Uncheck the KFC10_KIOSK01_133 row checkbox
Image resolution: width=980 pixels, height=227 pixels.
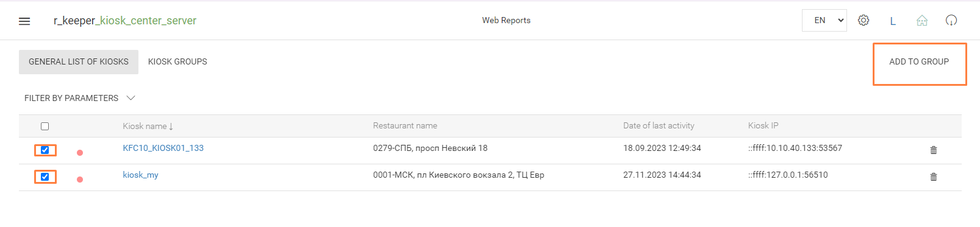pyautogui.click(x=45, y=150)
